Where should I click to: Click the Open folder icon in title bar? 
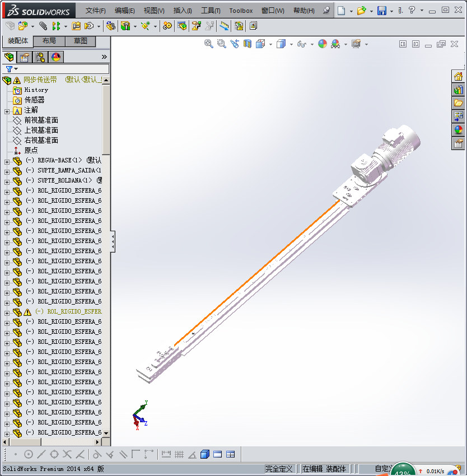coord(361,11)
